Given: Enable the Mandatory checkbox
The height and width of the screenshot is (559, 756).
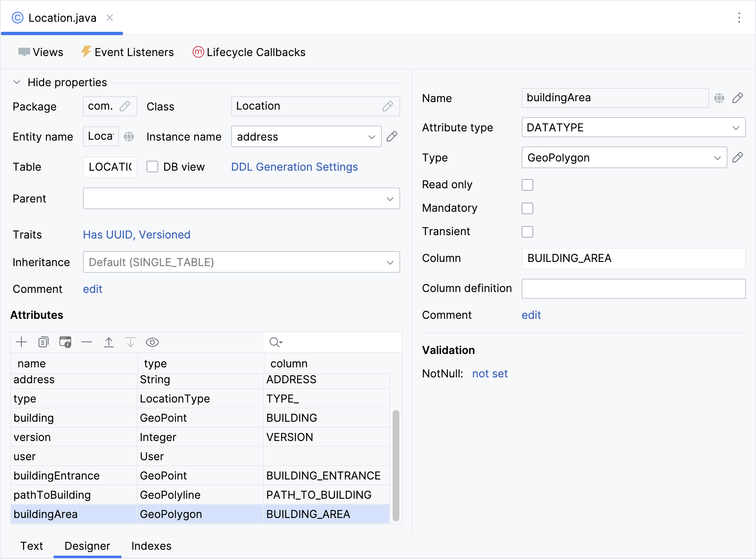Looking at the screenshot, I should (527, 208).
